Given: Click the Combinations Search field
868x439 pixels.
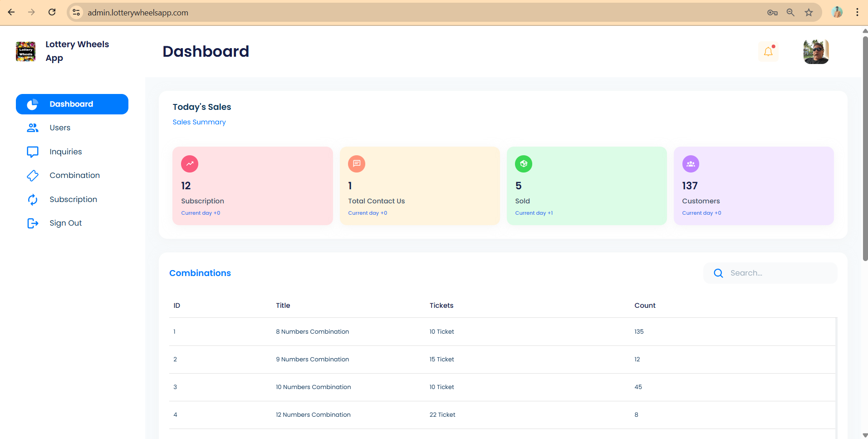Looking at the screenshot, I should pos(770,273).
